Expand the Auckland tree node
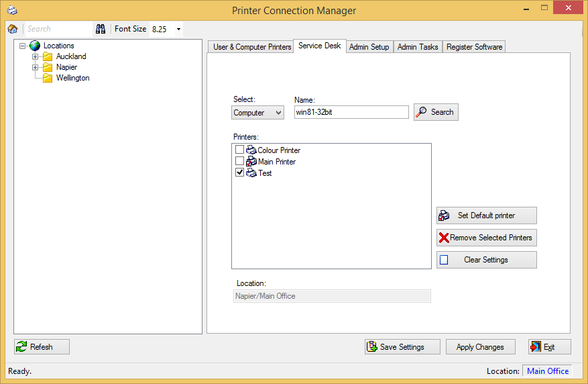 pos(36,56)
